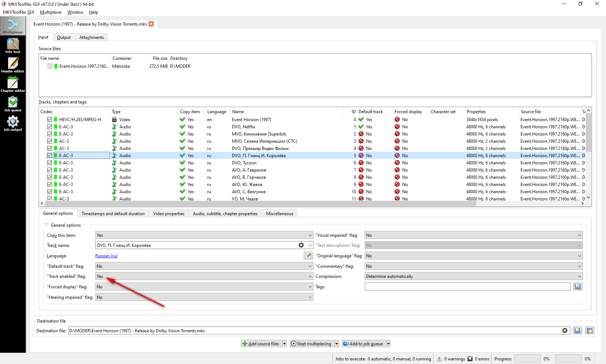Screen dimensions: 606x364
Task: Uncheck the MVO, Киномания (Superbit) track
Action: pos(49,134)
